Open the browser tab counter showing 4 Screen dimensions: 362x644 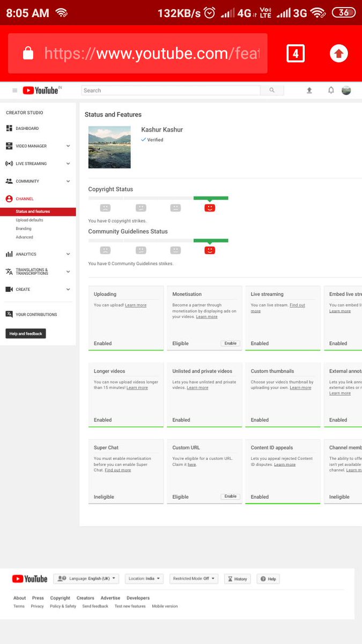click(295, 54)
